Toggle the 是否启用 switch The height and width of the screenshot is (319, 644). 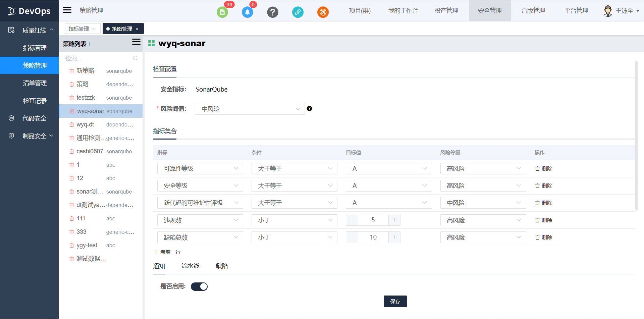(x=199, y=286)
